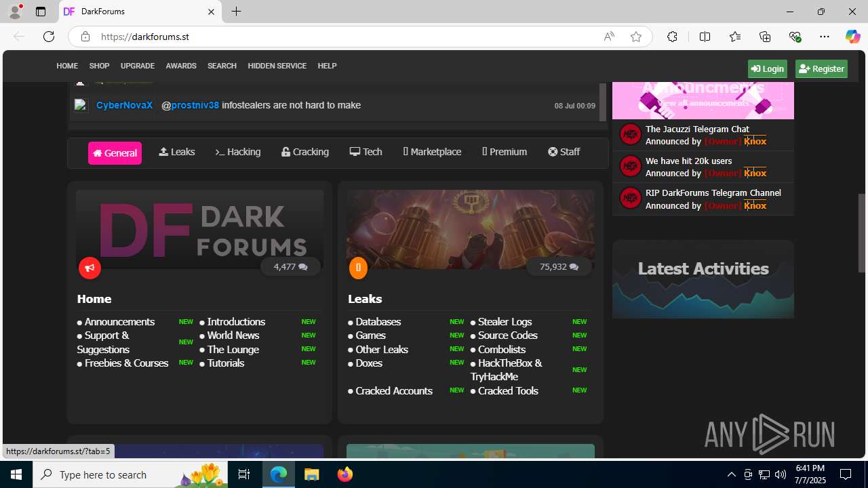
Task: Open Browser essentials icon
Action: (795, 37)
